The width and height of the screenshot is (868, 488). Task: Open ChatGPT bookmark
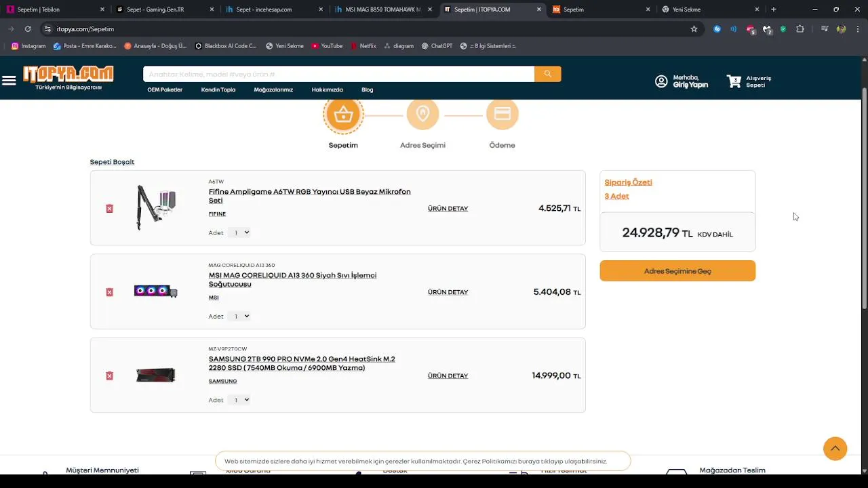437,46
